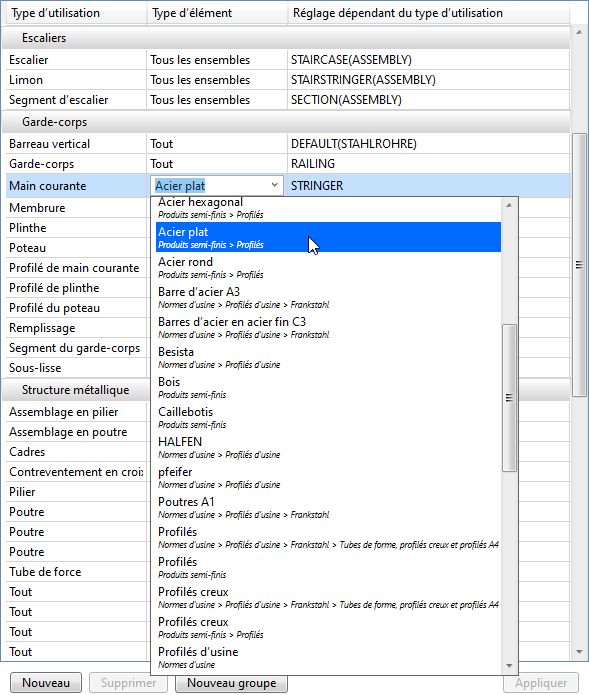Pick Acier rond in the dropdown list
This screenshot has width=589, height=695.
coord(328,267)
